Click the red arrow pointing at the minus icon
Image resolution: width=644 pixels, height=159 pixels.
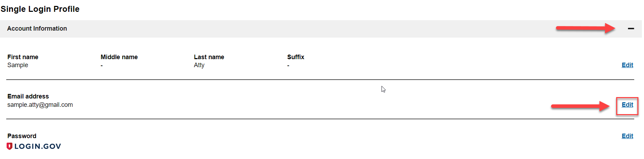click(x=586, y=28)
